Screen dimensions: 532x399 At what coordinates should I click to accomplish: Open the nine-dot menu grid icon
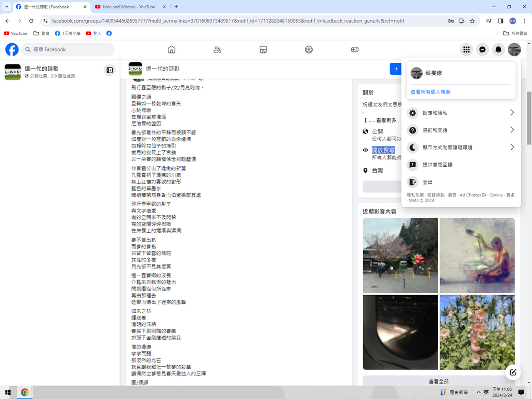tap(467, 49)
